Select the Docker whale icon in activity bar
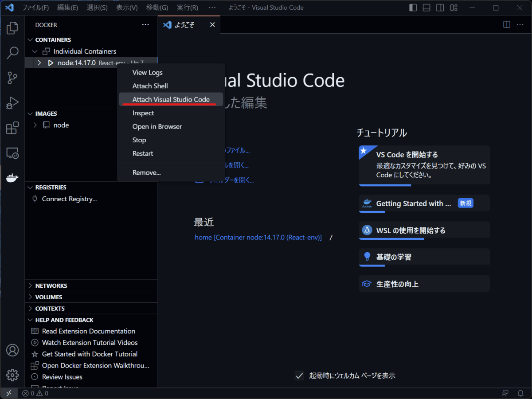Viewport: 532px width, 399px height. pyautogui.click(x=12, y=178)
